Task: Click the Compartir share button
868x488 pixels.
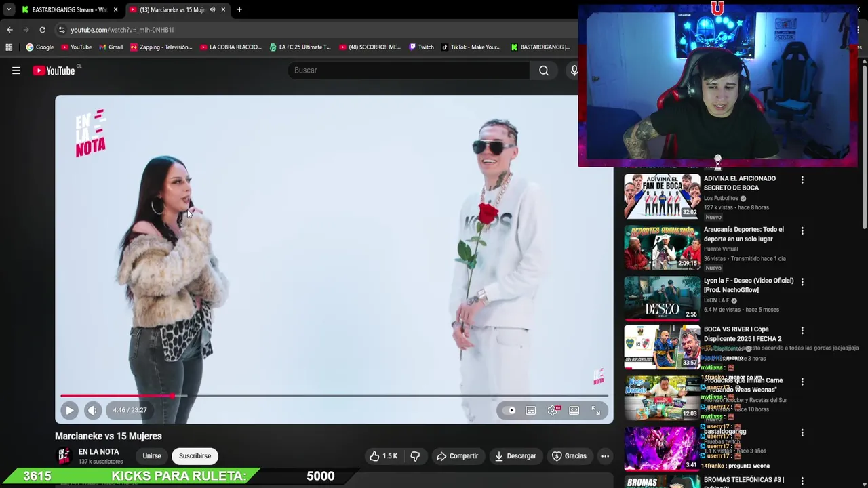Action: pyautogui.click(x=457, y=456)
